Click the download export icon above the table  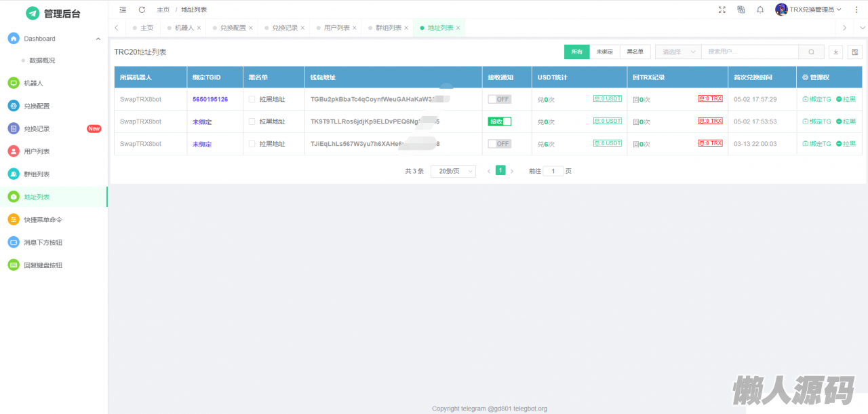point(836,52)
